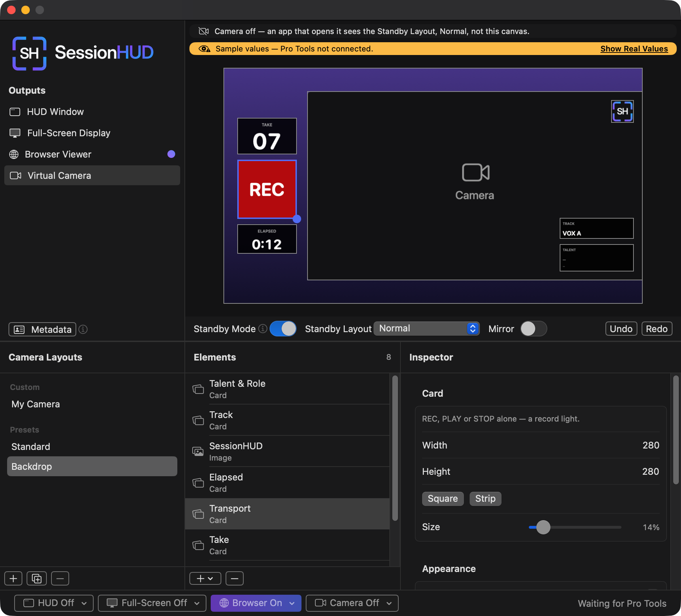This screenshot has height=616, width=681.
Task: Click the Redo button
Action: 657,329
